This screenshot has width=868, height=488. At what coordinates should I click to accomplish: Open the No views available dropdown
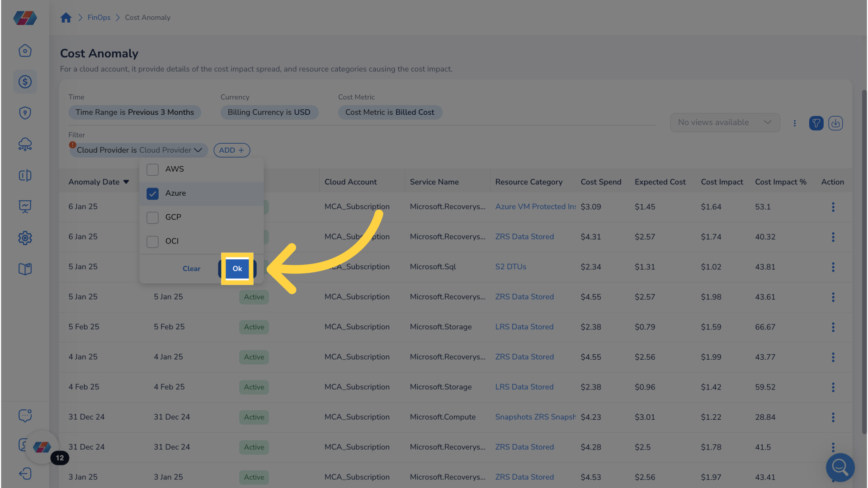coord(725,122)
